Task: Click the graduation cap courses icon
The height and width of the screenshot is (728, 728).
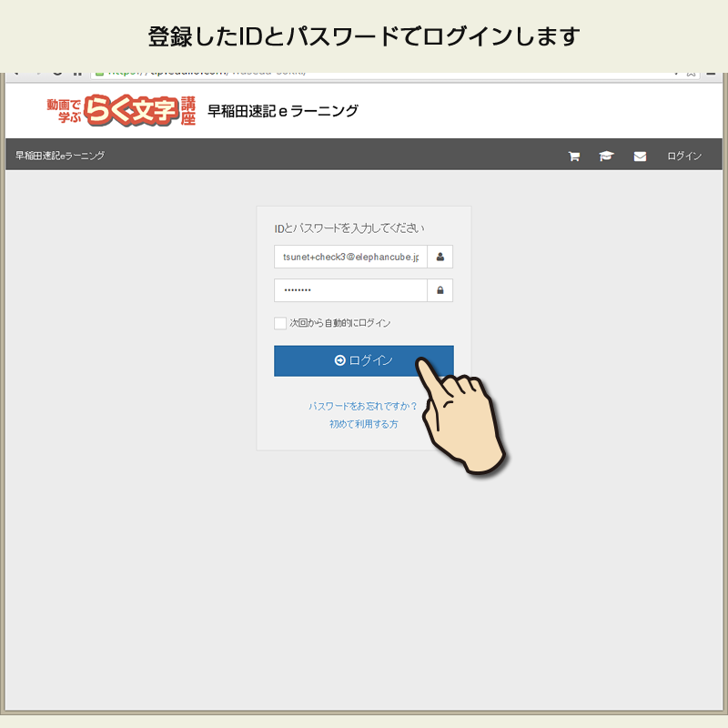Action: tap(606, 156)
